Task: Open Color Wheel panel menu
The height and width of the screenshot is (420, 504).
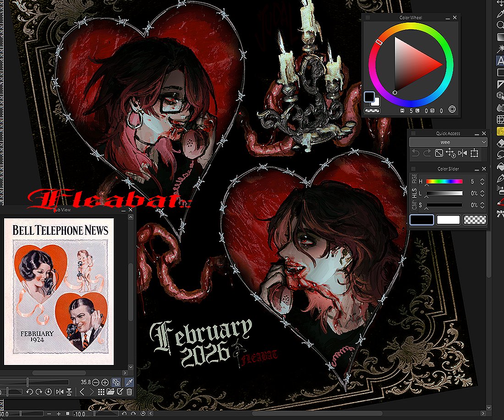Action: click(368, 18)
